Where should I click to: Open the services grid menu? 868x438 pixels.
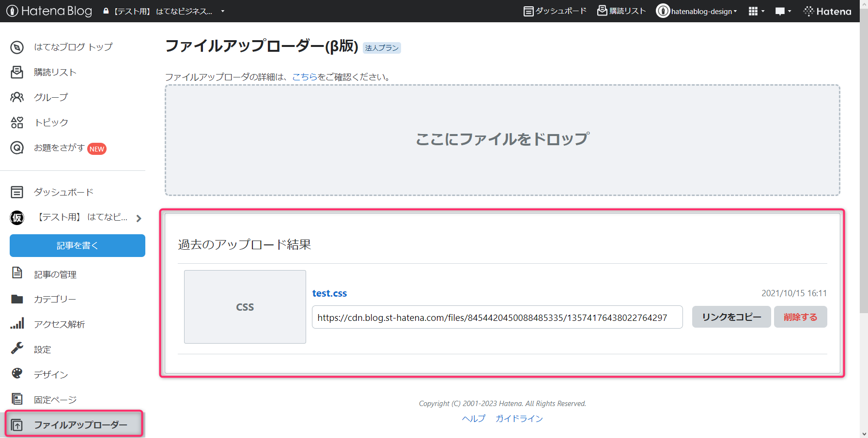756,11
